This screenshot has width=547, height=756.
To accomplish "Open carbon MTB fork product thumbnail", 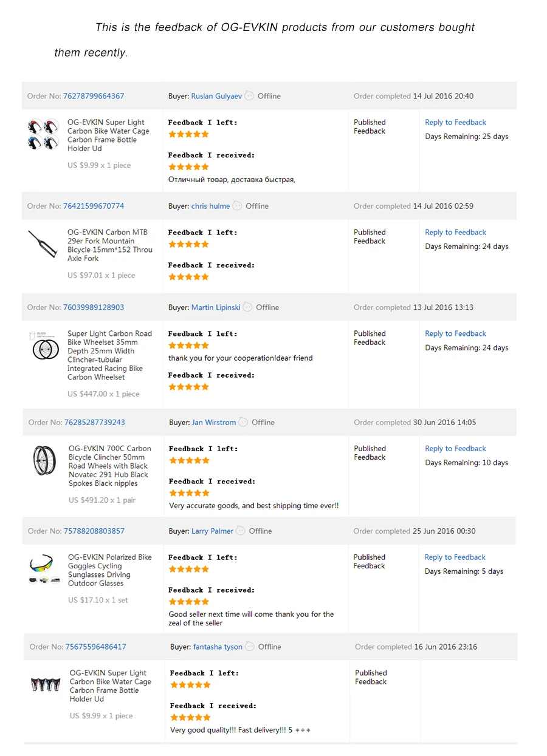I will [x=43, y=244].
